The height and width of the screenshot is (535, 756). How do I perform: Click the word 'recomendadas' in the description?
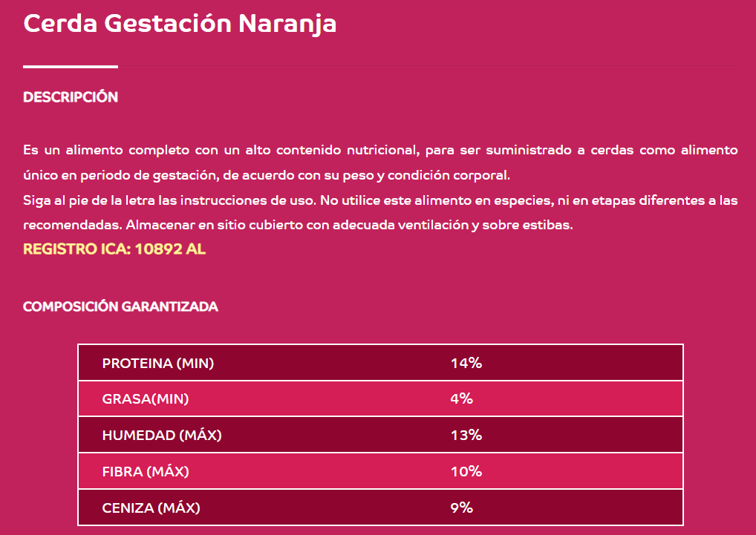pos(73,225)
